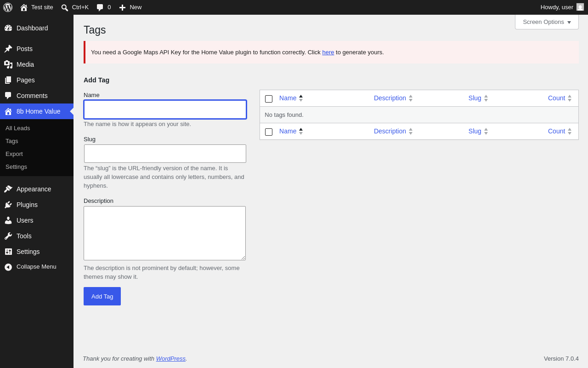588x368 pixels.
Task: Click the Media icon in sidebar
Action: click(x=8, y=64)
